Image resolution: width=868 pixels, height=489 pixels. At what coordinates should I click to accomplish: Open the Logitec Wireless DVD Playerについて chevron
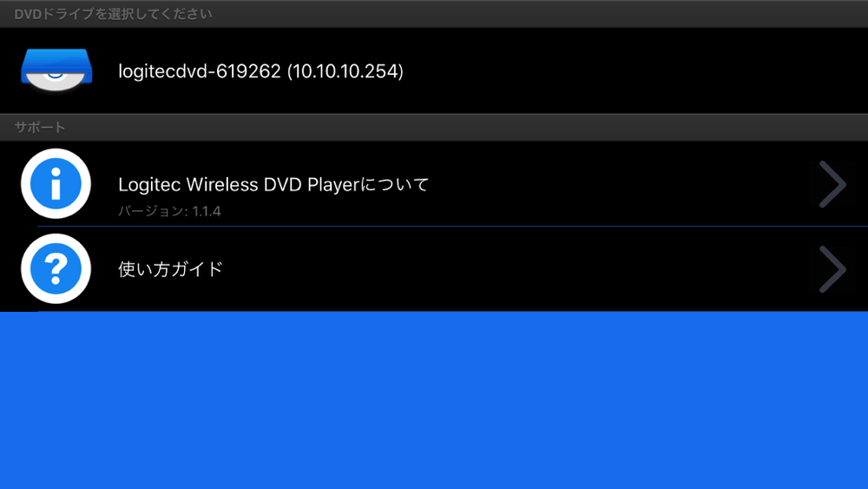[x=832, y=184]
